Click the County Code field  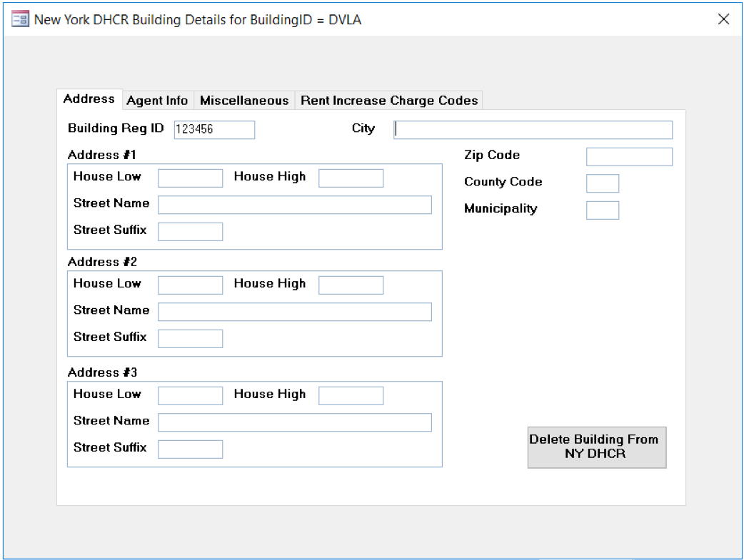pyautogui.click(x=603, y=183)
